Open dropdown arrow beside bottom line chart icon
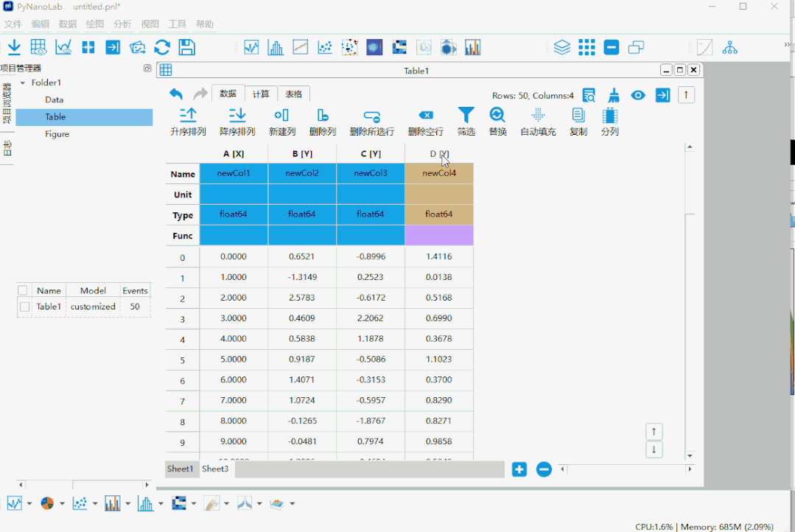The image size is (795, 532). pos(29,503)
